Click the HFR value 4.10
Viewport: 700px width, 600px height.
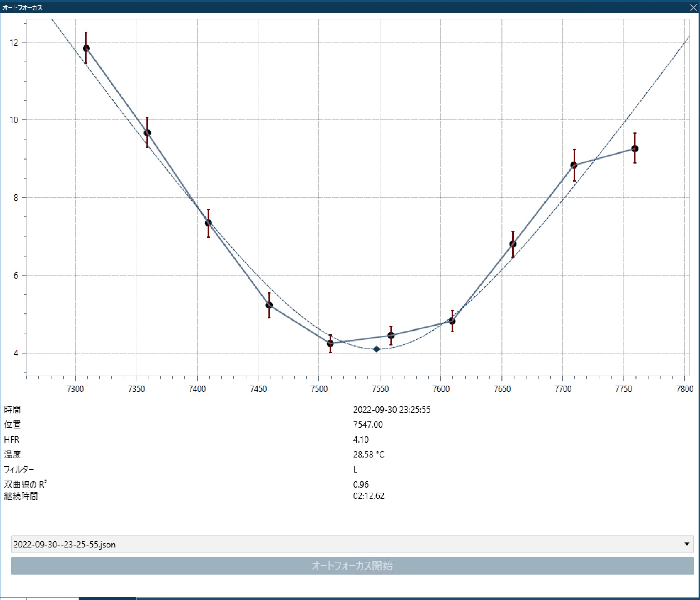(361, 439)
